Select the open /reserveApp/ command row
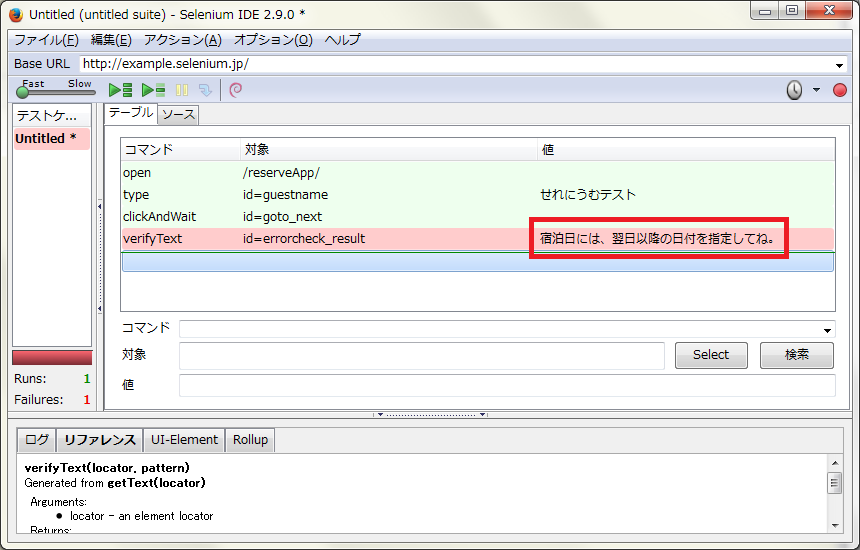 pyautogui.click(x=477, y=173)
